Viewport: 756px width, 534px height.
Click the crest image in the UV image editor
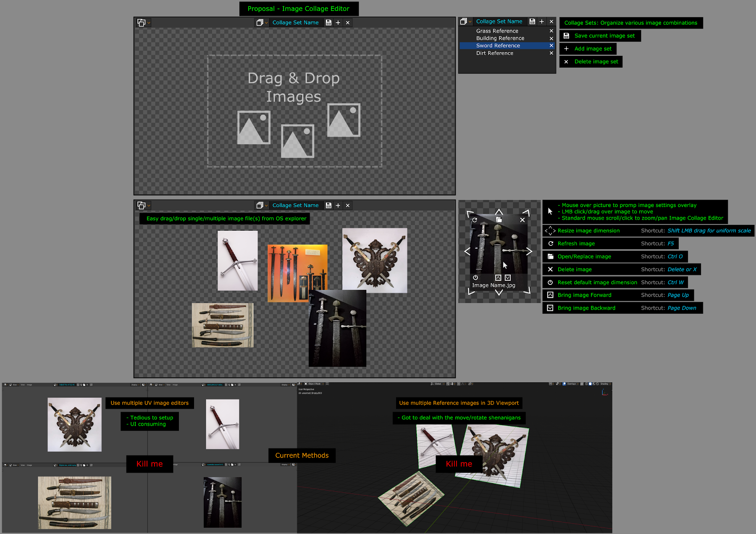74,425
